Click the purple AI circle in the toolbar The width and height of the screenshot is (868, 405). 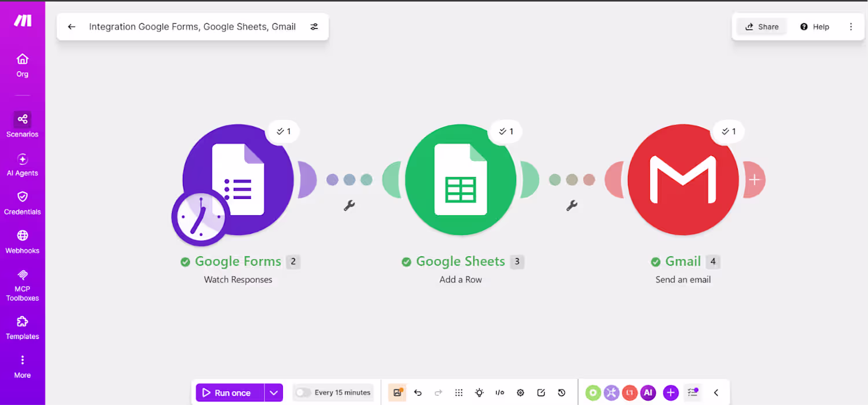648,392
